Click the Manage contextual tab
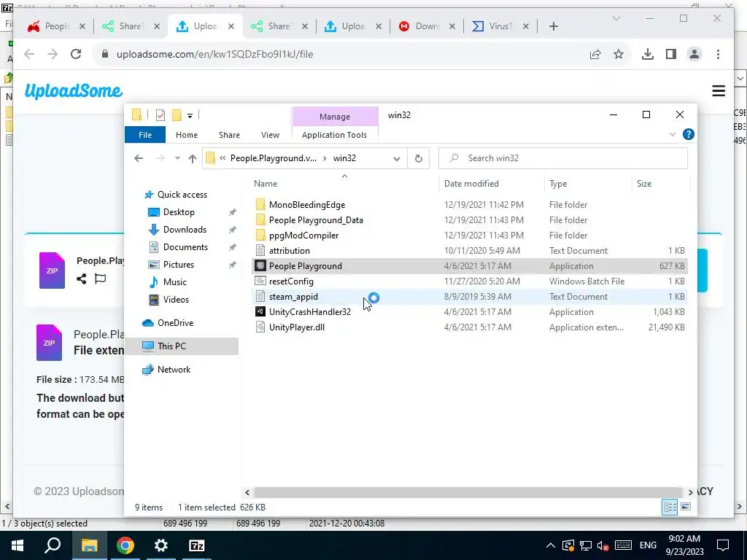The width and height of the screenshot is (747, 560). [x=334, y=117]
